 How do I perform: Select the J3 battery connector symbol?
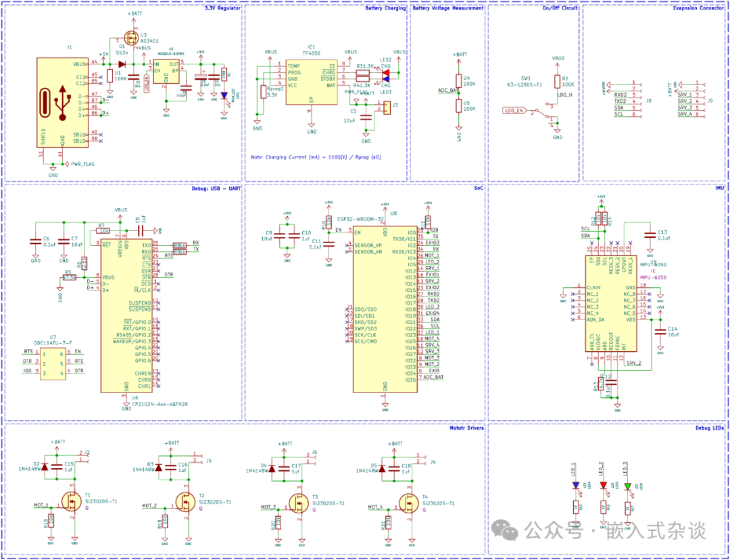[388, 107]
